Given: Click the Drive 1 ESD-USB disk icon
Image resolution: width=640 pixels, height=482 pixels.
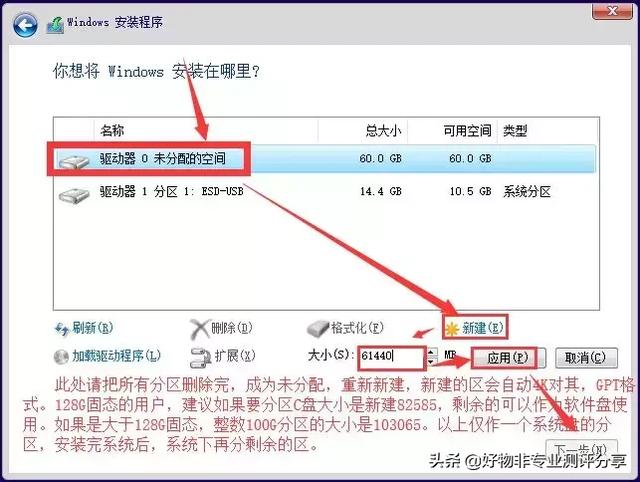Looking at the screenshot, I should (74, 195).
